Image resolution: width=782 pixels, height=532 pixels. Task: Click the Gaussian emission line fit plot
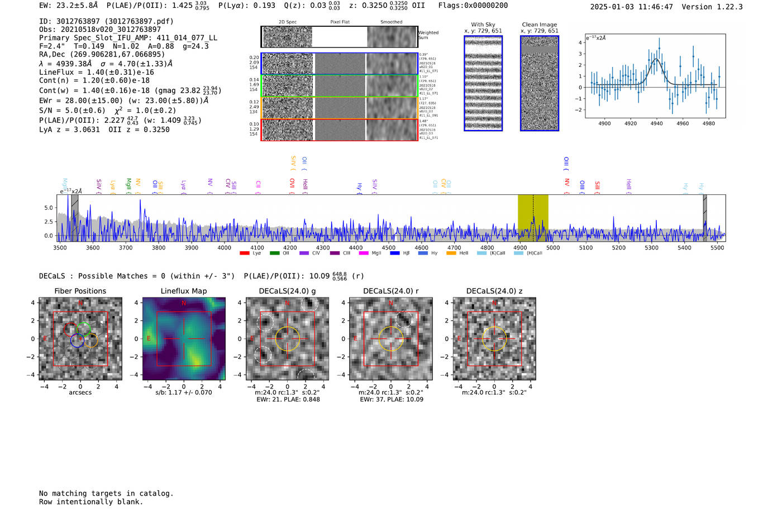[655, 76]
